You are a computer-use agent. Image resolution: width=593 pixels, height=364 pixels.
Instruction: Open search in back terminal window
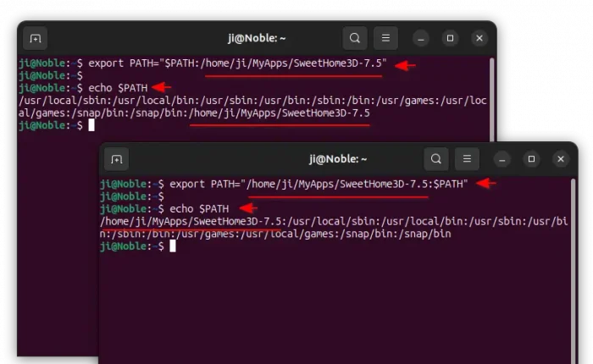click(x=355, y=38)
